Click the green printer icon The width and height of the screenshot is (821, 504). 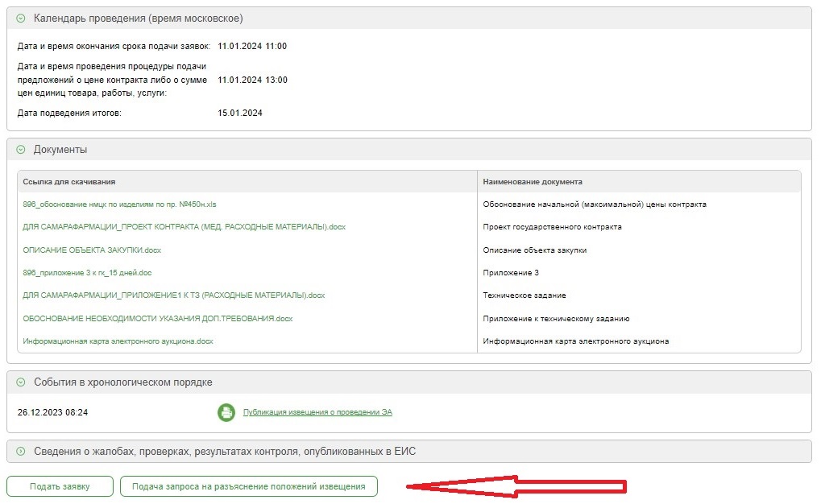point(226,413)
